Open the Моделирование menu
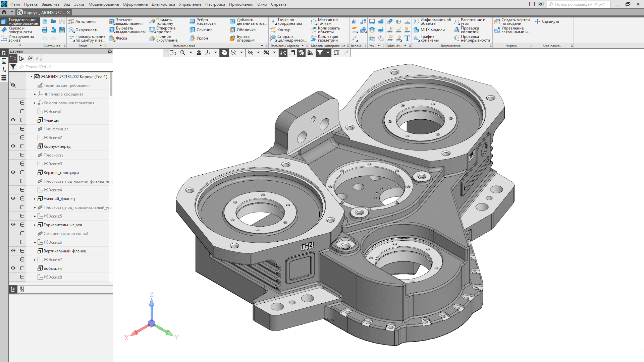The image size is (644, 362). pos(103,4)
